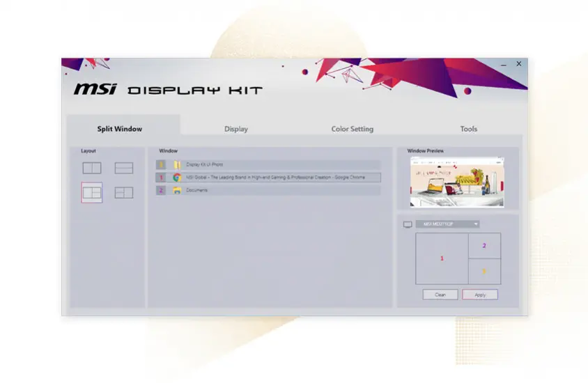588x383 pixels.
Task: Select the 'Documents' window row
Action: 268,190
